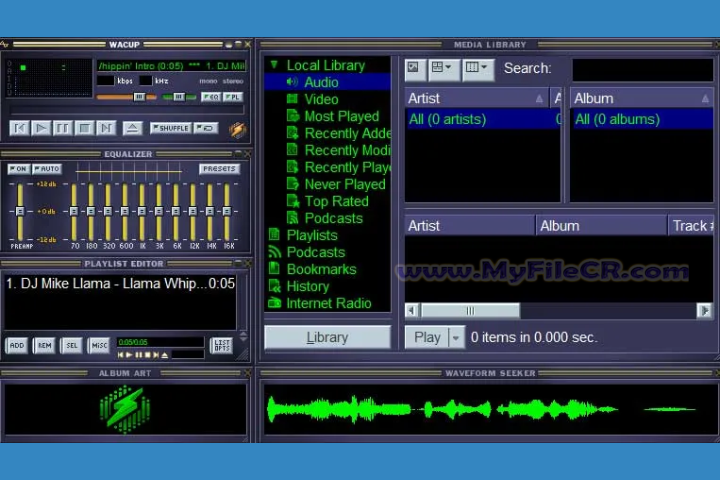The height and width of the screenshot is (480, 720).
Task: Collapse the Local Library tree node
Action: click(274, 65)
